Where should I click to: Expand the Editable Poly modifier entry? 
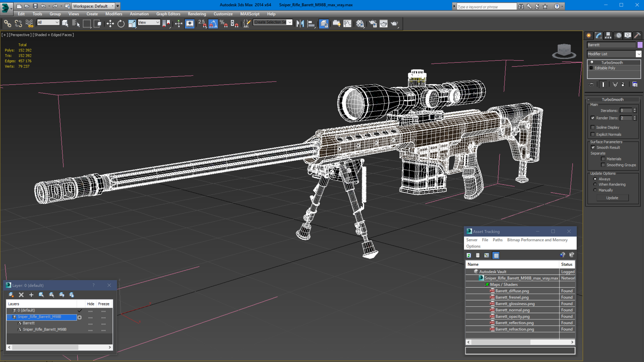[x=591, y=68]
